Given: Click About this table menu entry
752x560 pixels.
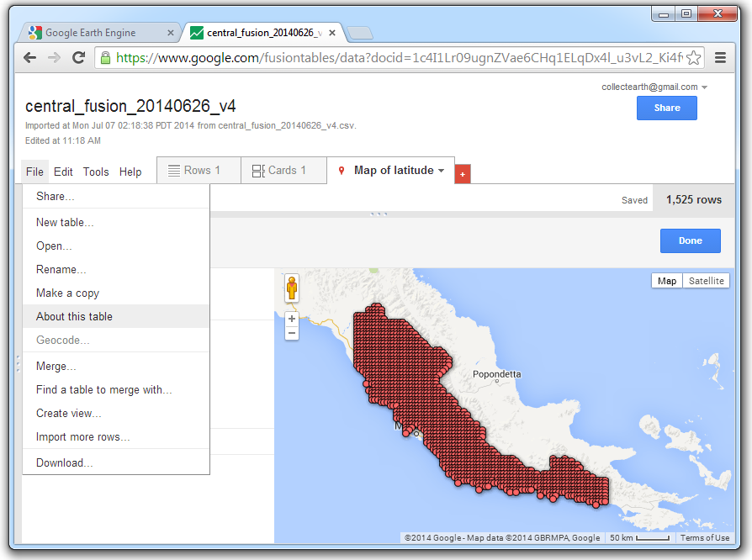Looking at the screenshot, I should pos(116,316).
